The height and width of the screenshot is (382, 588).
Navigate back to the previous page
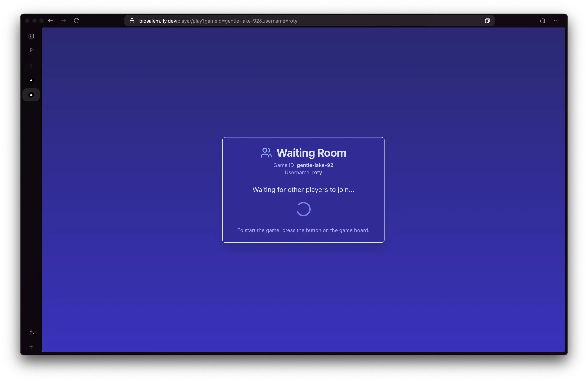(51, 21)
